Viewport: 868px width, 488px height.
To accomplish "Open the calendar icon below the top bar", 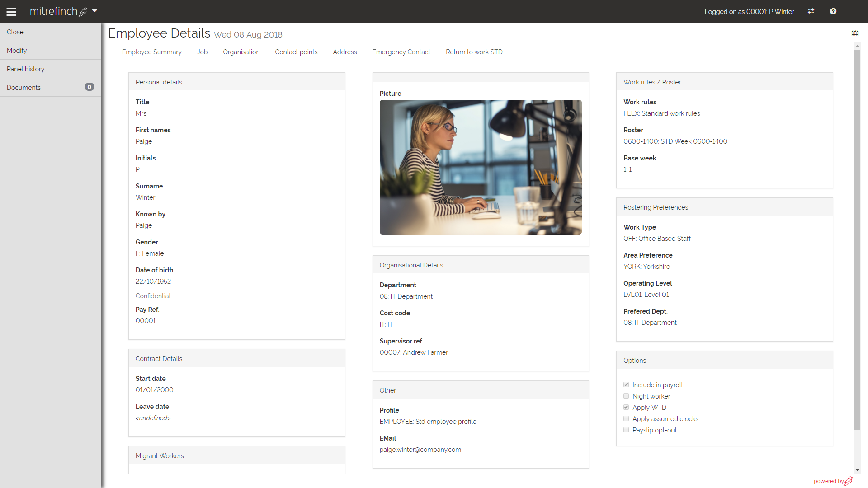I will point(854,33).
